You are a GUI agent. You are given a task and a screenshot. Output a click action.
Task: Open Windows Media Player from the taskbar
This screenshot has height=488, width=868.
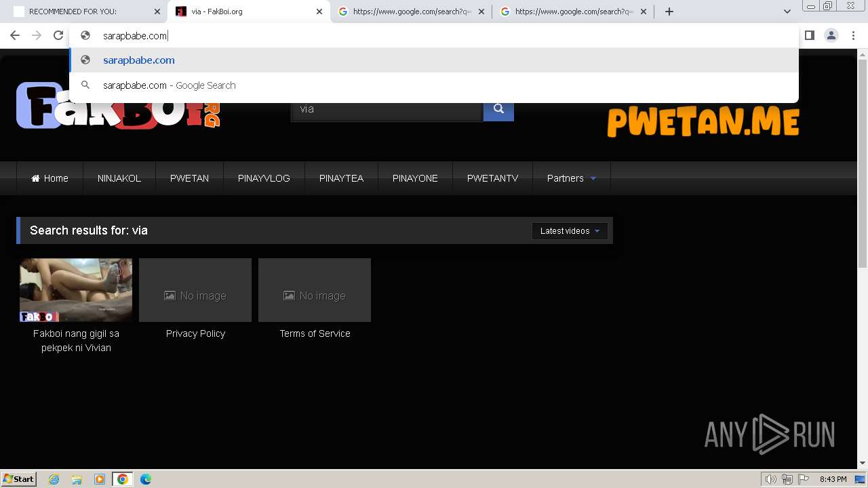(x=100, y=479)
